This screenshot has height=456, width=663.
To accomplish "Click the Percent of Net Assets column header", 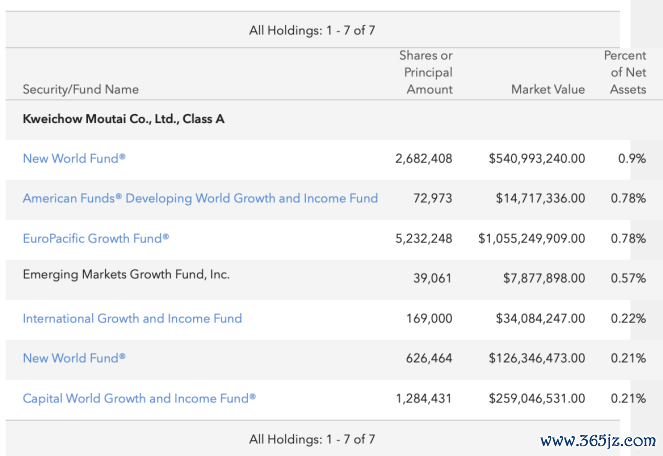I will point(625,72).
